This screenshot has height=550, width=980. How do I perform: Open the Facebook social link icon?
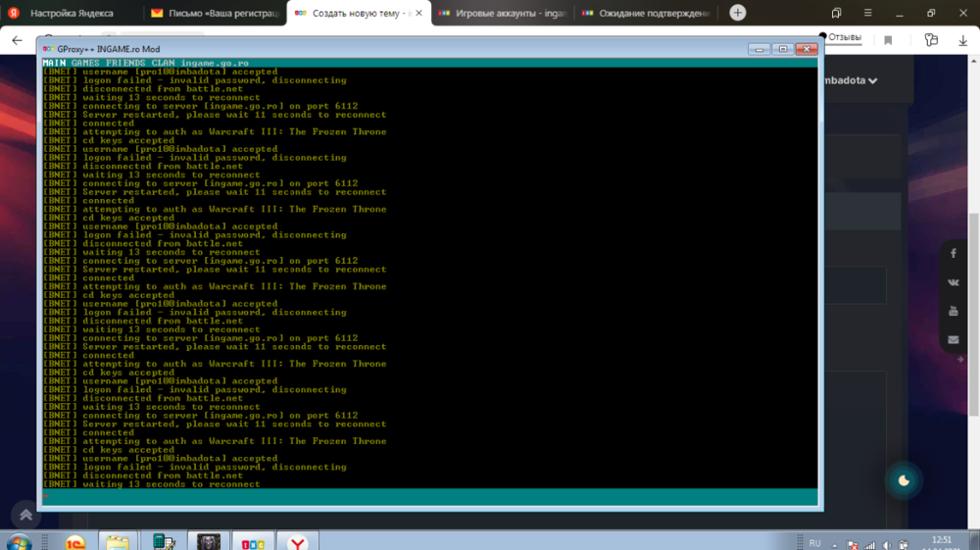[x=954, y=253]
